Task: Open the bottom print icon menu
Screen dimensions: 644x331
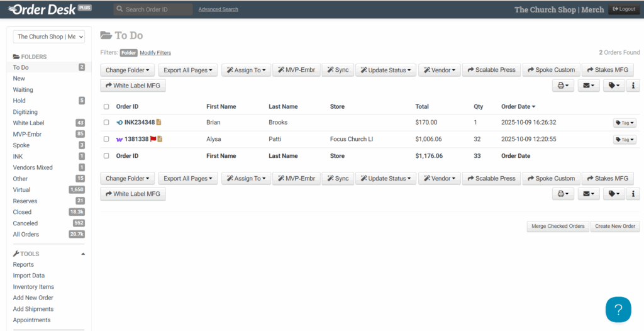Action: tap(563, 194)
